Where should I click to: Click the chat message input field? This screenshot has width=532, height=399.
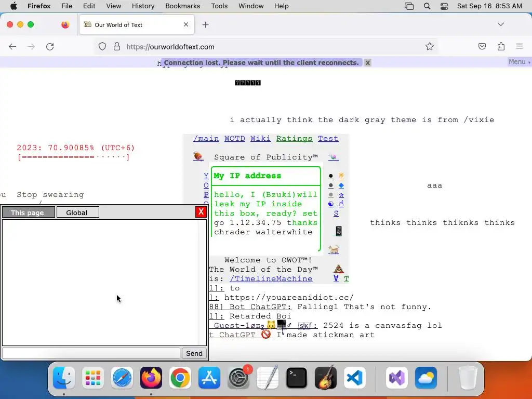coord(91,353)
